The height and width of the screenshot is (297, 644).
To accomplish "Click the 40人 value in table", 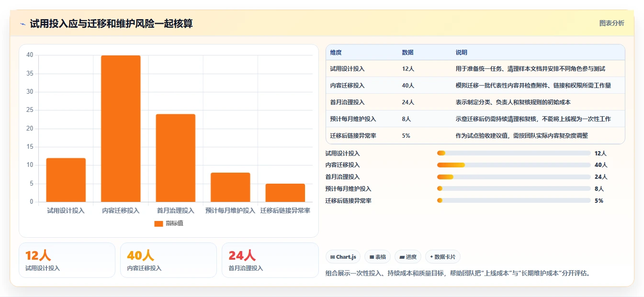I will point(408,86).
